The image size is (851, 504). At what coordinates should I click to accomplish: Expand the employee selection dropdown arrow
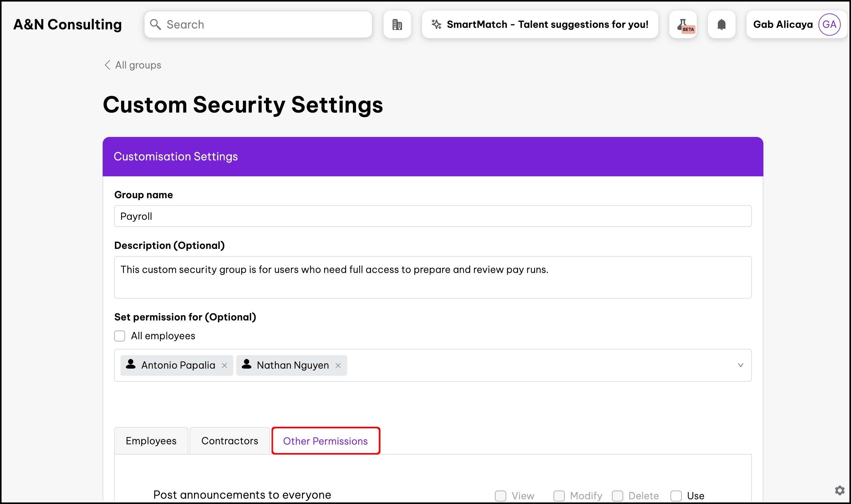740,365
